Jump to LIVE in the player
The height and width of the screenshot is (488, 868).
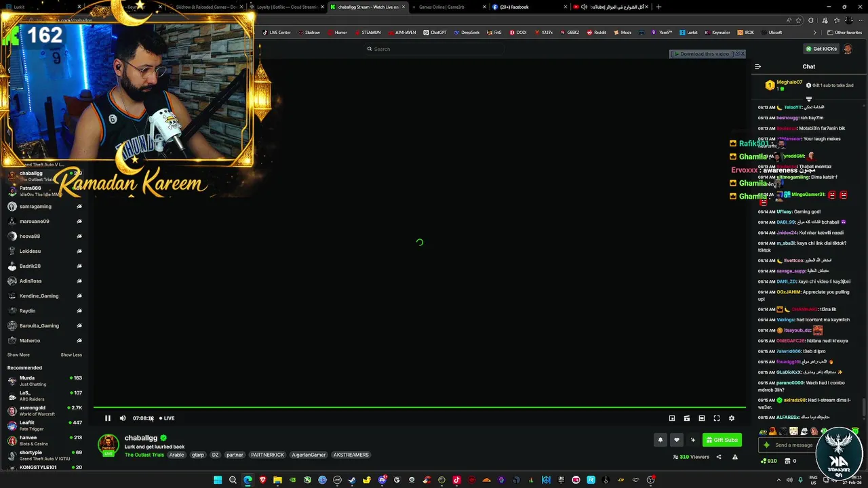[x=167, y=418]
